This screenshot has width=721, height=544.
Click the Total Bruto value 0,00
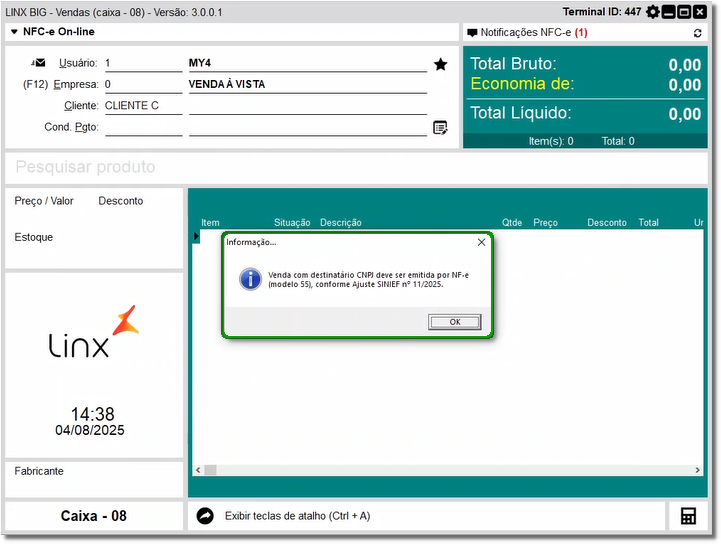(685, 65)
